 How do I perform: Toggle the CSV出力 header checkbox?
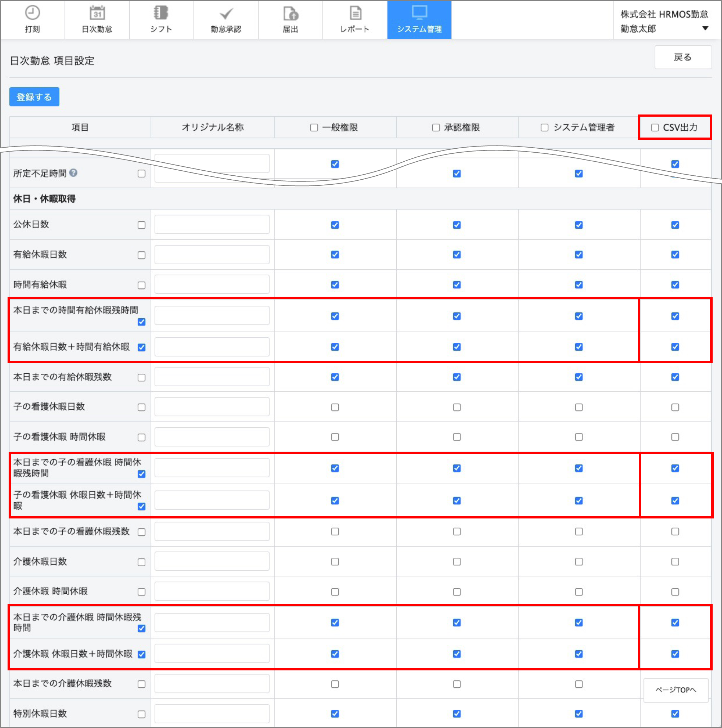655,128
